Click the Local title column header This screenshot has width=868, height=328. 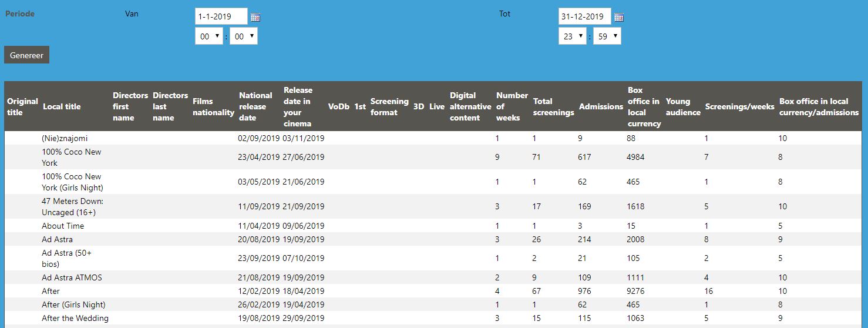click(62, 106)
